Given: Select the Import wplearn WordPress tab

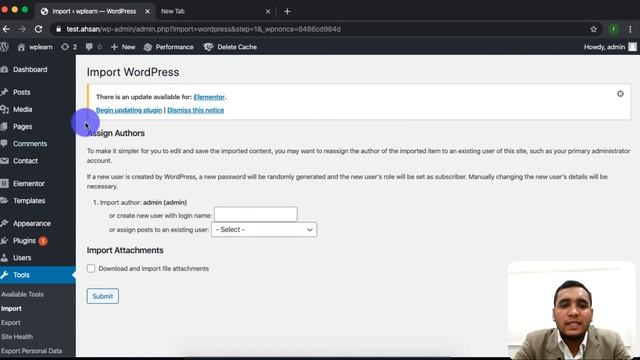Looking at the screenshot, I should pyautogui.click(x=94, y=11).
